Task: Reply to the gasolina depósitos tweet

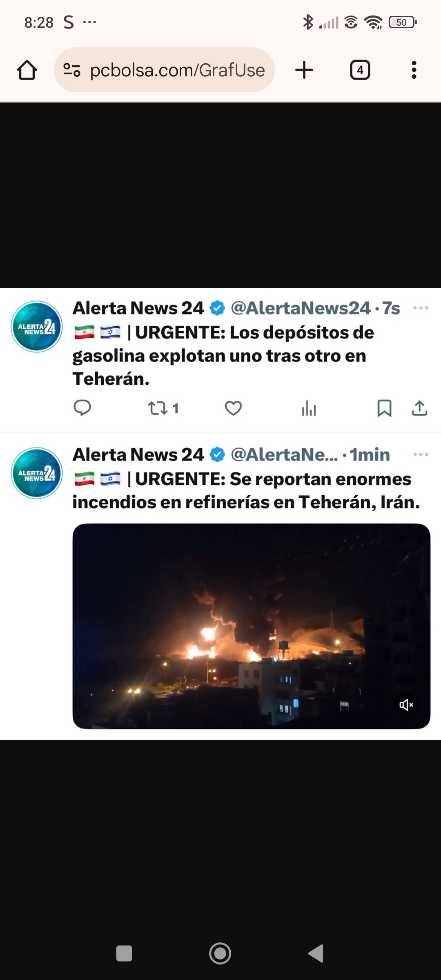Action: (x=82, y=408)
